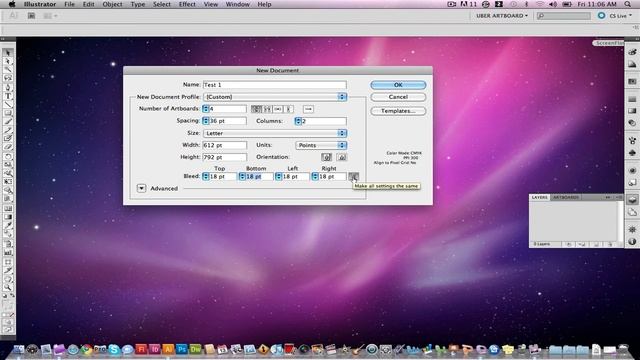Switch to the Layers panel tab
This screenshot has height=360, width=640.
(x=539, y=197)
